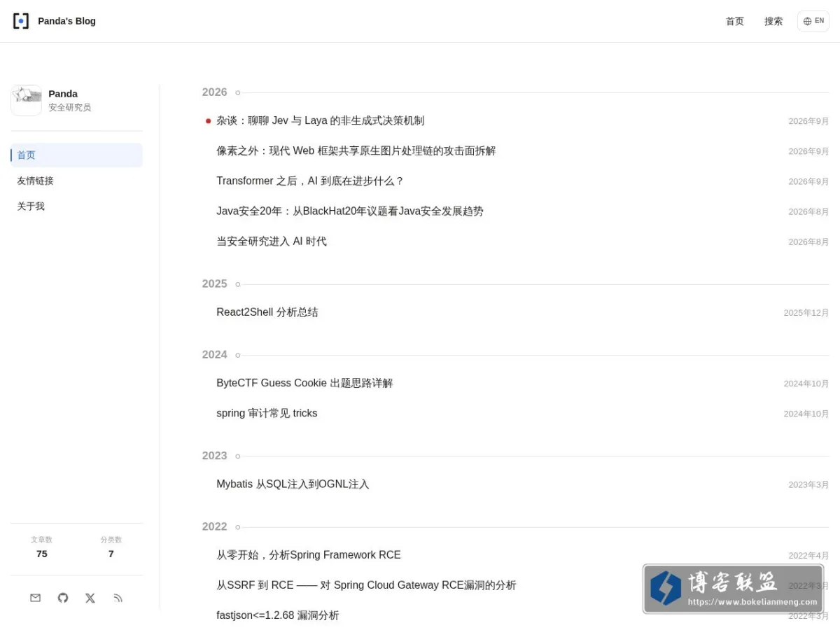Open article Java安全20年 BlackHat议题
Image resolution: width=840 pixels, height=630 pixels.
(350, 211)
